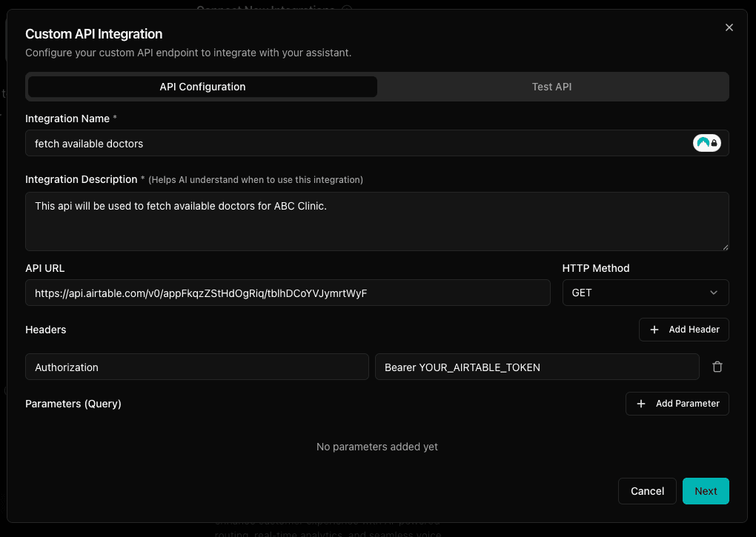The width and height of the screenshot is (756, 537).
Task: Cancel the custom API integration setup
Action: click(646, 490)
